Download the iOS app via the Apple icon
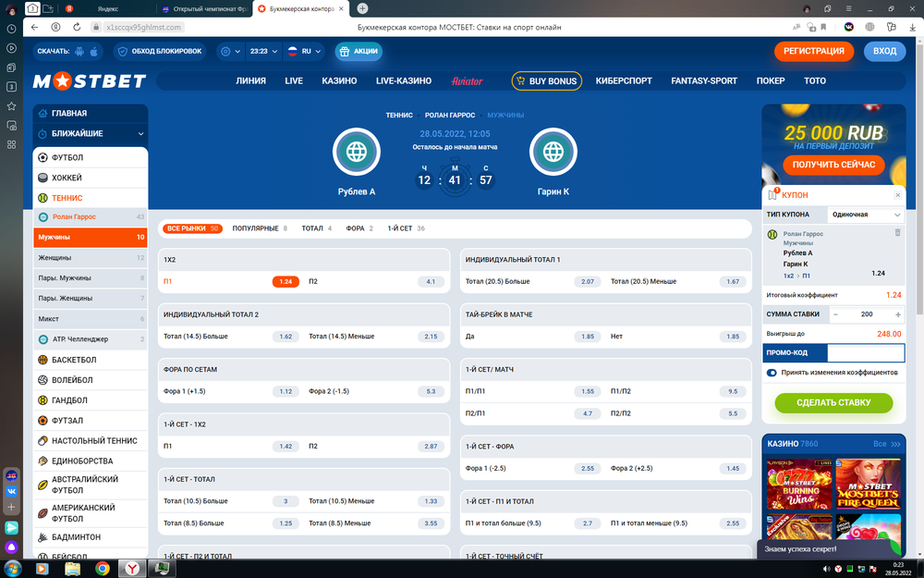 point(93,51)
